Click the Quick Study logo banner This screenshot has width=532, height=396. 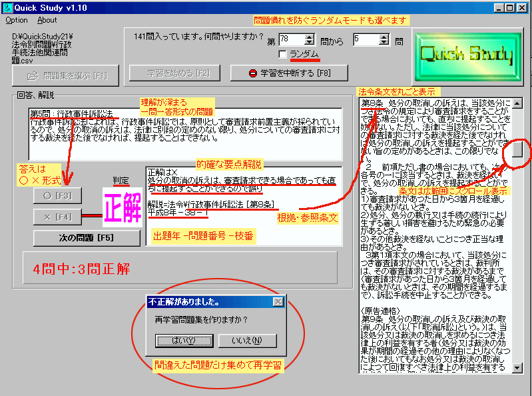pos(468,57)
